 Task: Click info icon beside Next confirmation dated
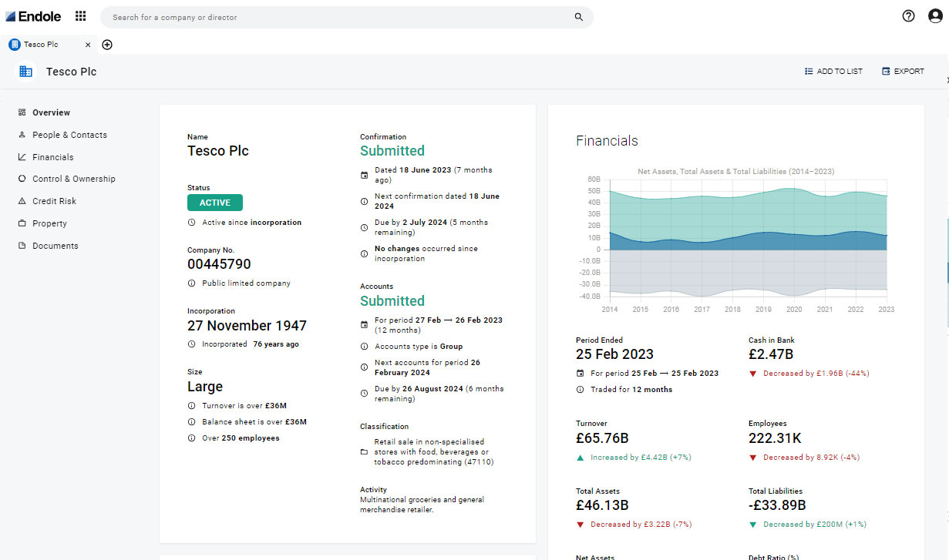(x=364, y=201)
